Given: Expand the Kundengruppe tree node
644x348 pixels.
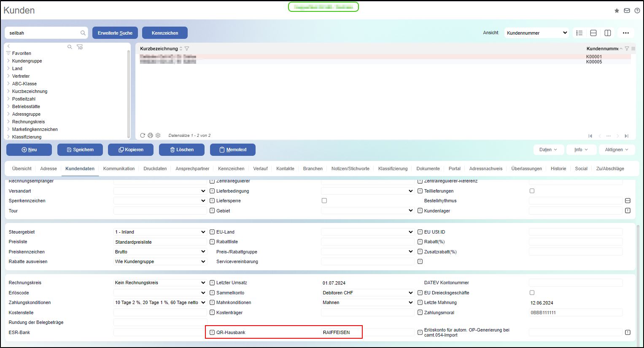Looking at the screenshot, I should pos(8,61).
